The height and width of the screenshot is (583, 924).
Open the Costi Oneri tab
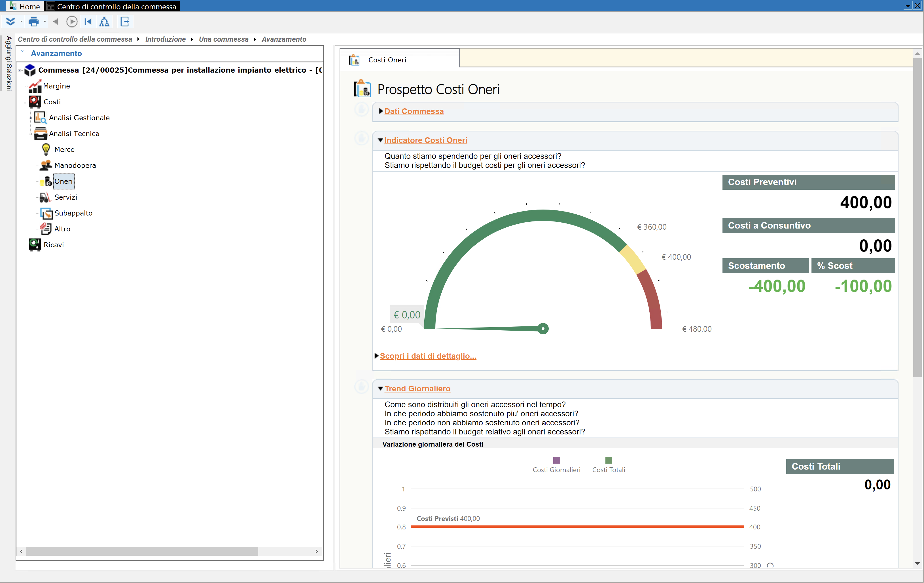coord(399,60)
